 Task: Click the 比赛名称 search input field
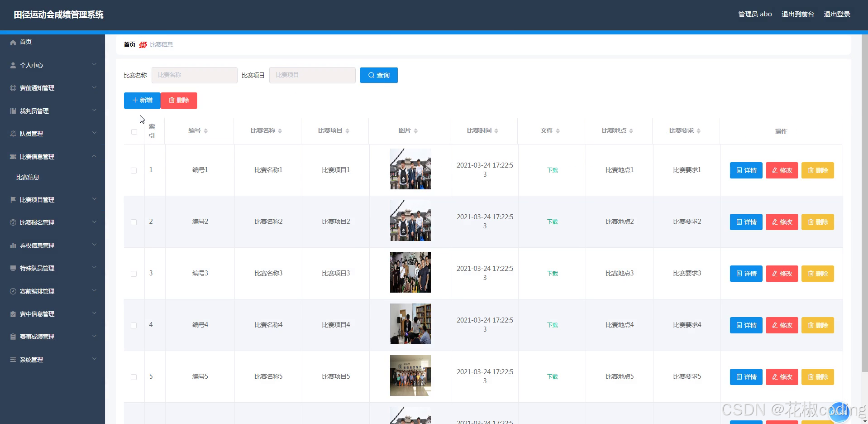195,75
